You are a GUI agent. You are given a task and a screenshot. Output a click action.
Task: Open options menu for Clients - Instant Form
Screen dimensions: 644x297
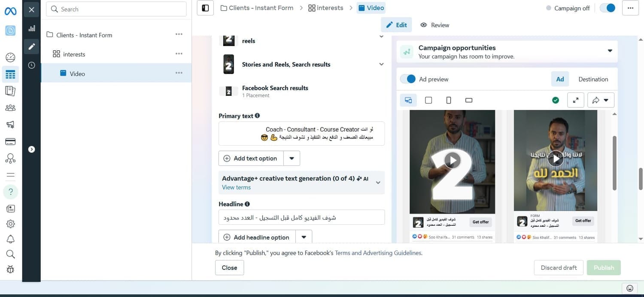(179, 34)
